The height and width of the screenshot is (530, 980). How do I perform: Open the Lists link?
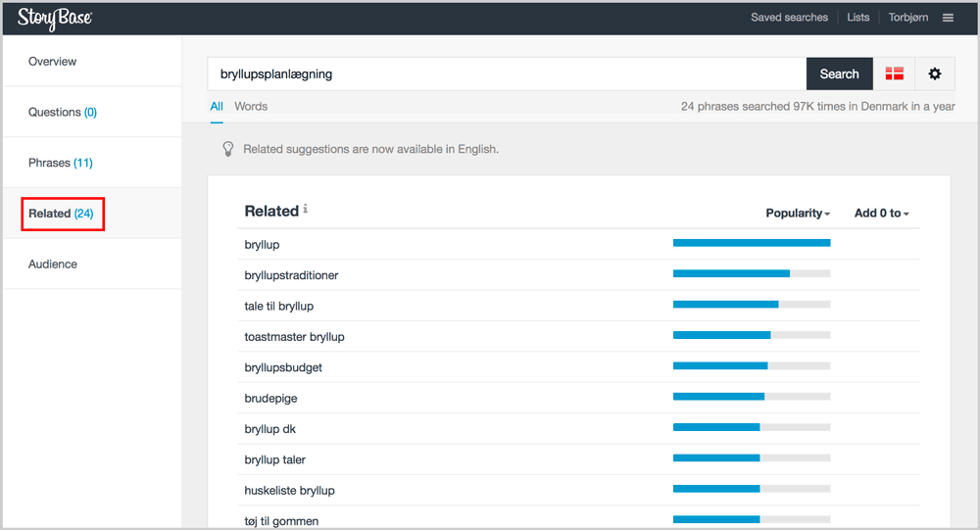click(858, 18)
